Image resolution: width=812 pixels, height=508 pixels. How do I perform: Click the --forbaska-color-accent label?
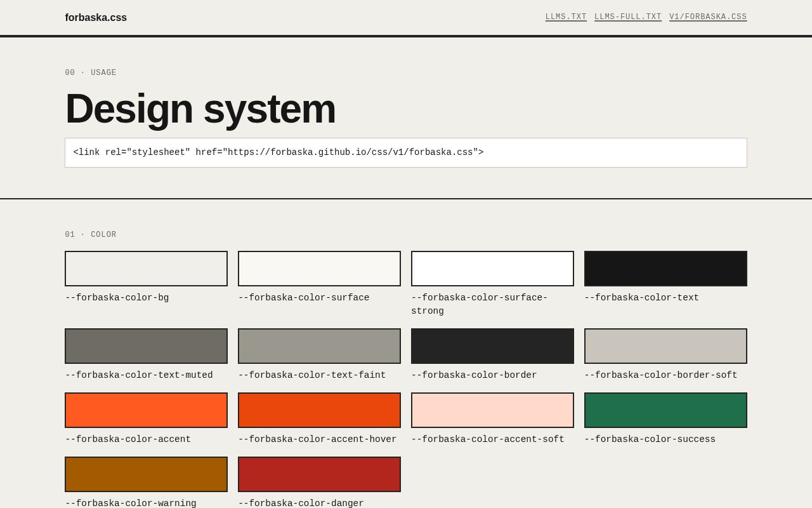pyautogui.click(x=128, y=439)
